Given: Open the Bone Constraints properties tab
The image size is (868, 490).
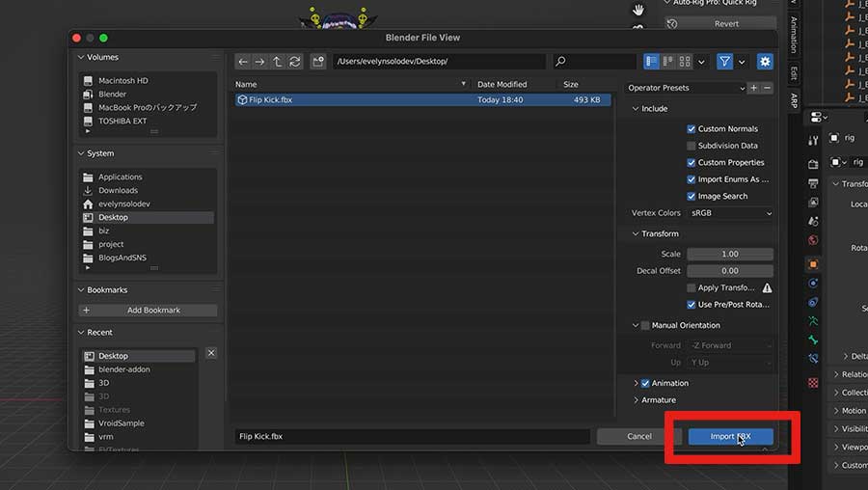Looking at the screenshot, I should point(813,358).
